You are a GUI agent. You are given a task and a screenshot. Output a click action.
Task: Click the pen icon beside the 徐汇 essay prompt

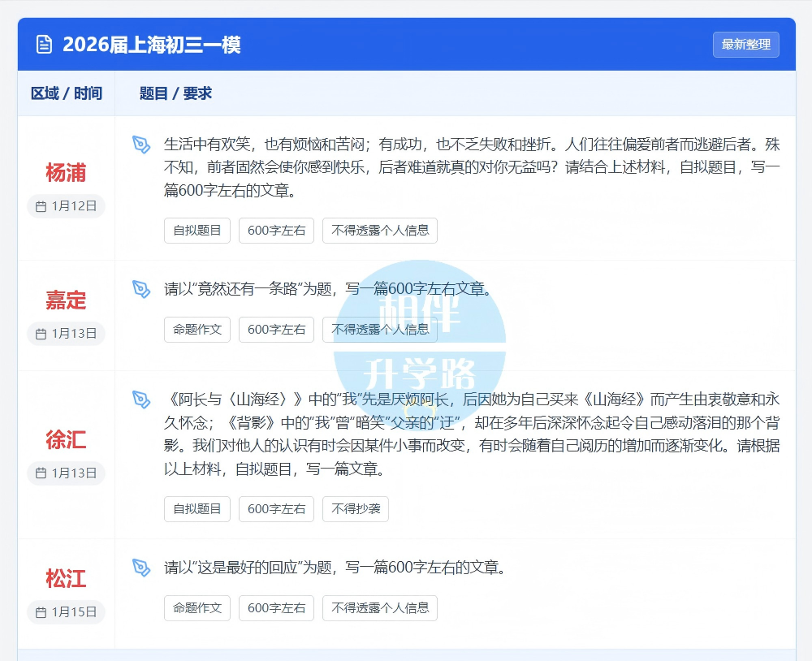(x=141, y=401)
